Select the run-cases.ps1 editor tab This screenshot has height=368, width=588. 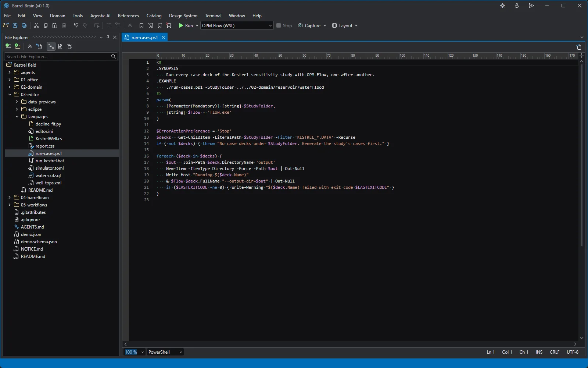coord(144,37)
